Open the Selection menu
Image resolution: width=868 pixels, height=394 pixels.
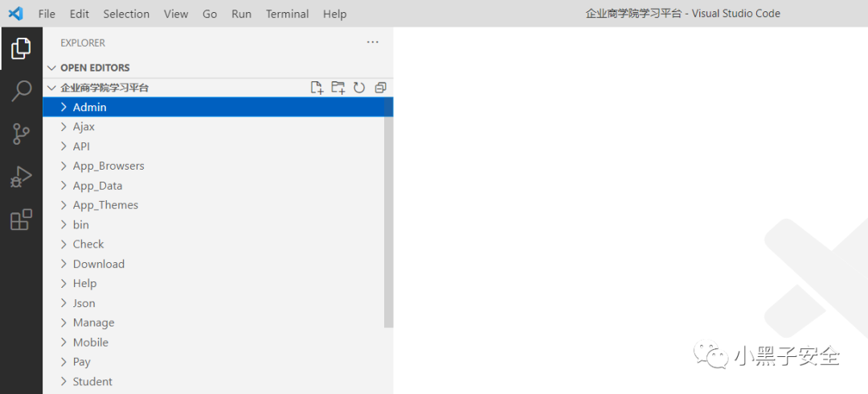pyautogui.click(x=126, y=14)
